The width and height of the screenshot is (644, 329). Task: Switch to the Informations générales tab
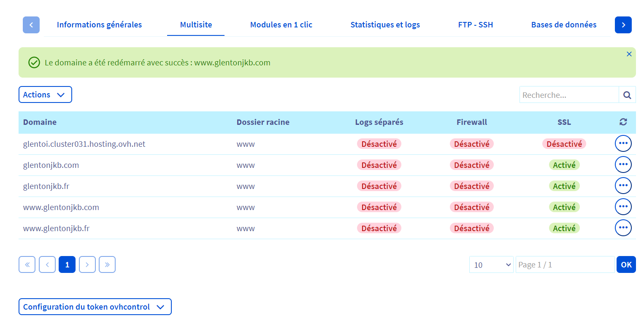(x=99, y=25)
